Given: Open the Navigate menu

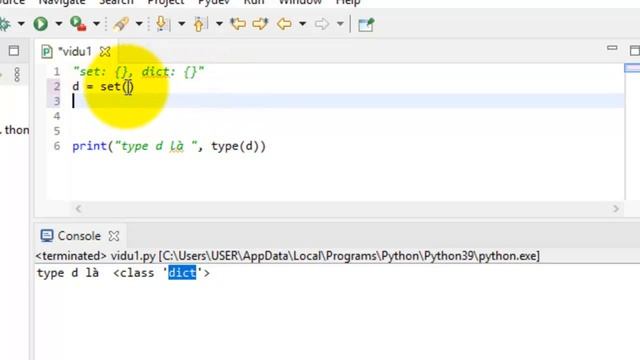Looking at the screenshot, I should tap(62, 2).
